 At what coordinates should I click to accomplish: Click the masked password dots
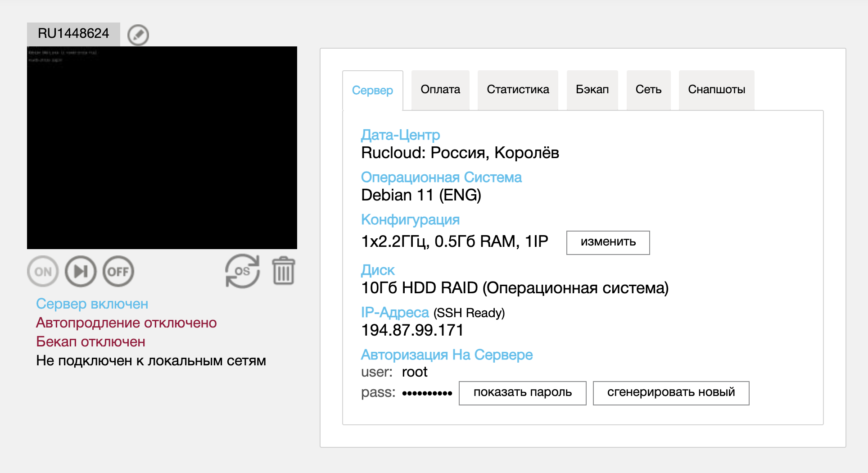427,393
